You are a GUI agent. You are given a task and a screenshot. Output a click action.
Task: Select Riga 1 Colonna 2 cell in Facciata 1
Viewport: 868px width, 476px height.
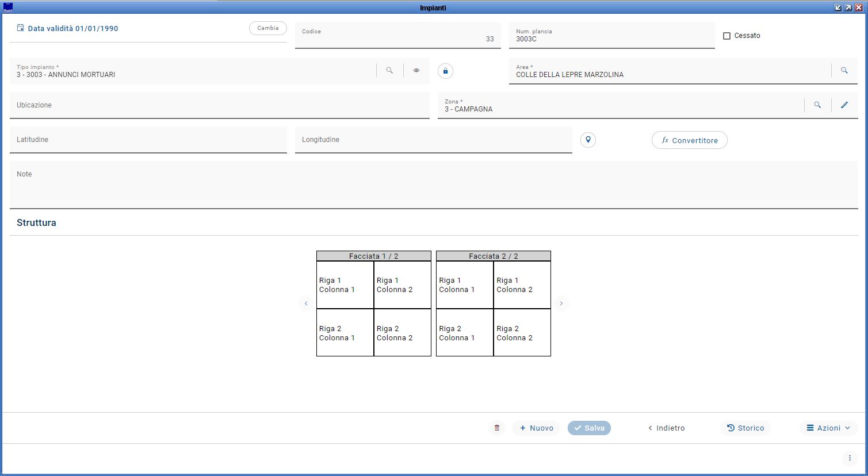402,285
